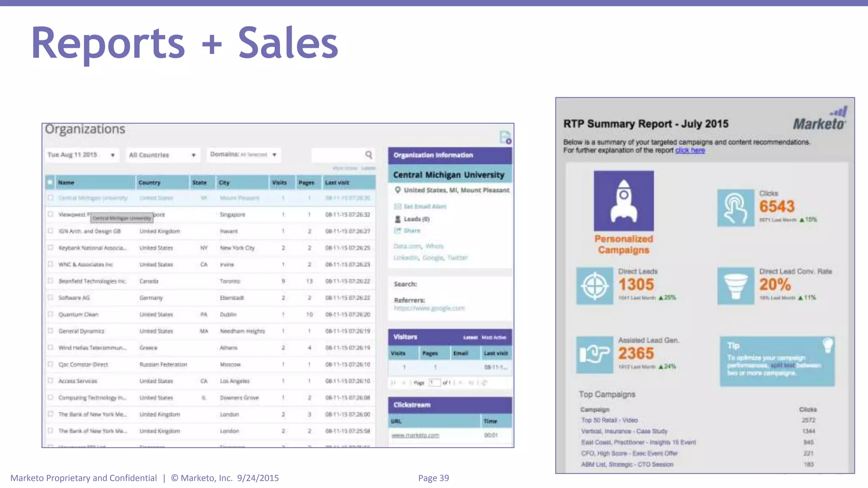
Task: Select the Wind Hellas Telecommun... row name
Action: tap(92, 347)
